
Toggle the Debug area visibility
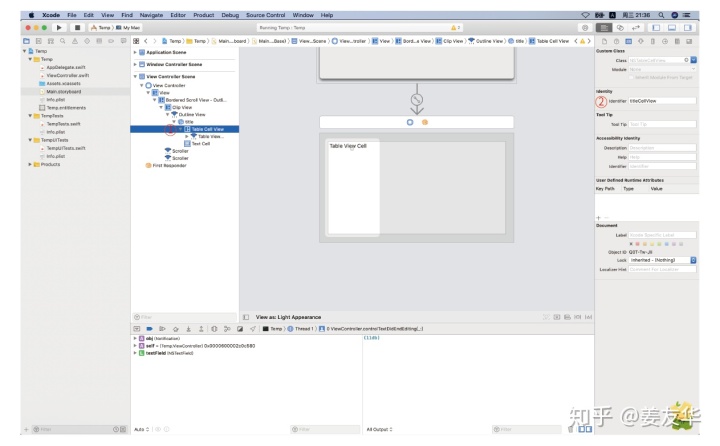672,28
